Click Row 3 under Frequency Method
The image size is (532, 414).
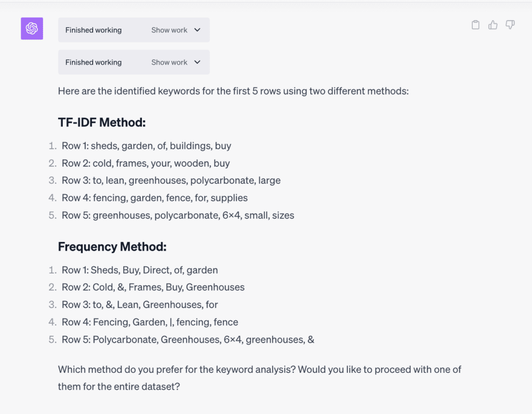click(140, 304)
